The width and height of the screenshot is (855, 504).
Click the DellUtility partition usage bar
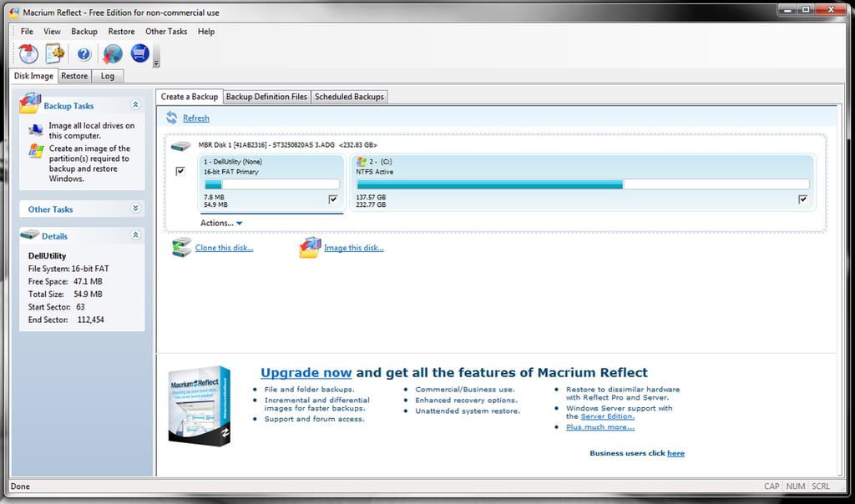(271, 184)
